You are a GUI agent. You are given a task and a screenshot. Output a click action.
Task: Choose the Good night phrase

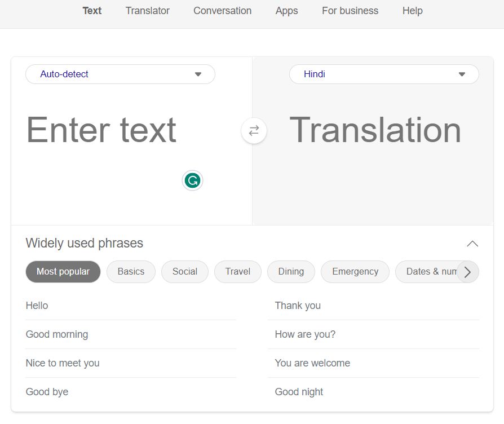(374, 392)
